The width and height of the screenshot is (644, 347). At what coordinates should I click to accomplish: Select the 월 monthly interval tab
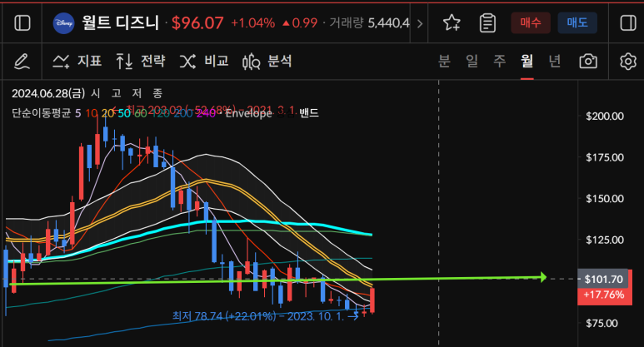pos(527,61)
